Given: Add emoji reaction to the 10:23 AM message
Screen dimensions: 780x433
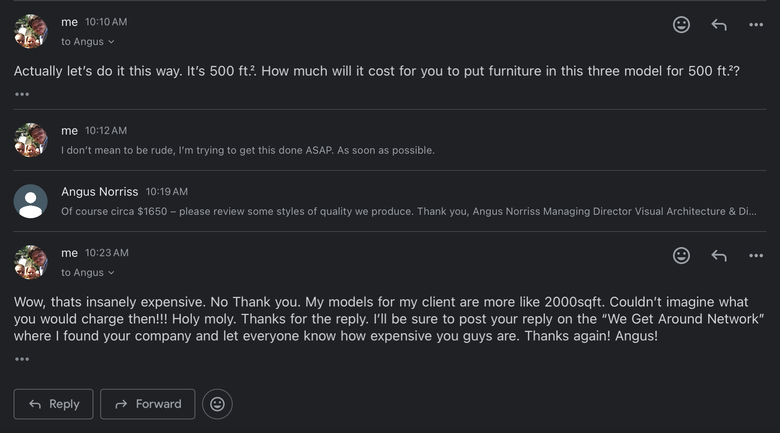Looking at the screenshot, I should coord(681,255).
